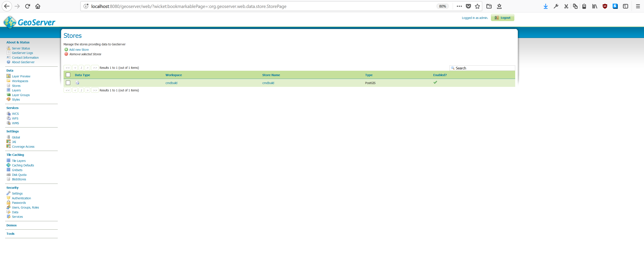
Task: Open the Firefox hamburger menu
Action: point(638,6)
